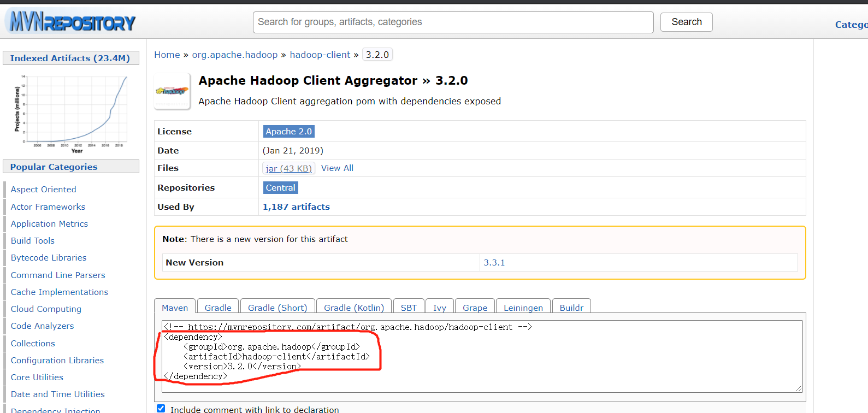Open the Aspect Oriented category
The height and width of the screenshot is (413, 868).
[x=43, y=190]
